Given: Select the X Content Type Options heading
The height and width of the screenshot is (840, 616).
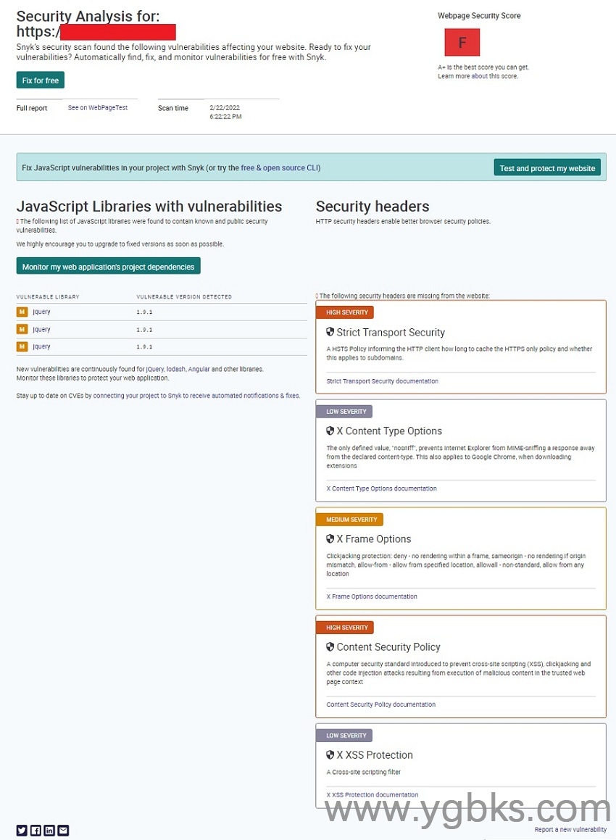Looking at the screenshot, I should [x=389, y=431].
